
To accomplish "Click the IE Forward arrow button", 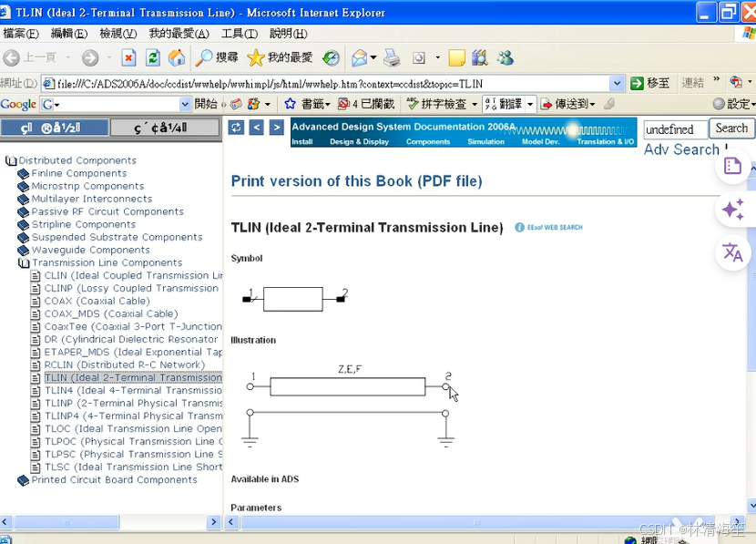I will coord(90,58).
